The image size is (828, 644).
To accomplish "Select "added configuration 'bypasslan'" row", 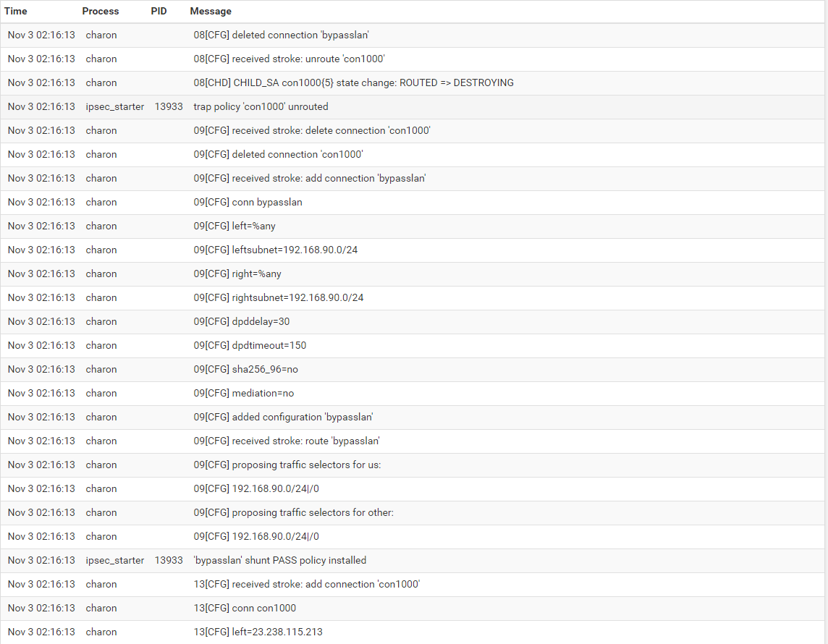I will click(x=413, y=417).
